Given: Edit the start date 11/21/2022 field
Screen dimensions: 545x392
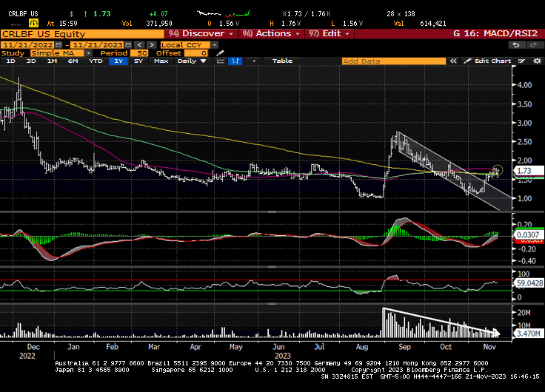Looking at the screenshot, I should 28,45.
